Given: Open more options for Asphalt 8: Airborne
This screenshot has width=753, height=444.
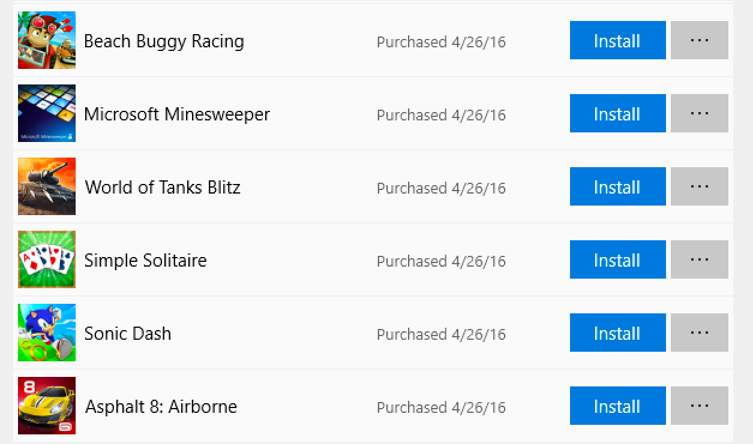Looking at the screenshot, I should (x=699, y=406).
